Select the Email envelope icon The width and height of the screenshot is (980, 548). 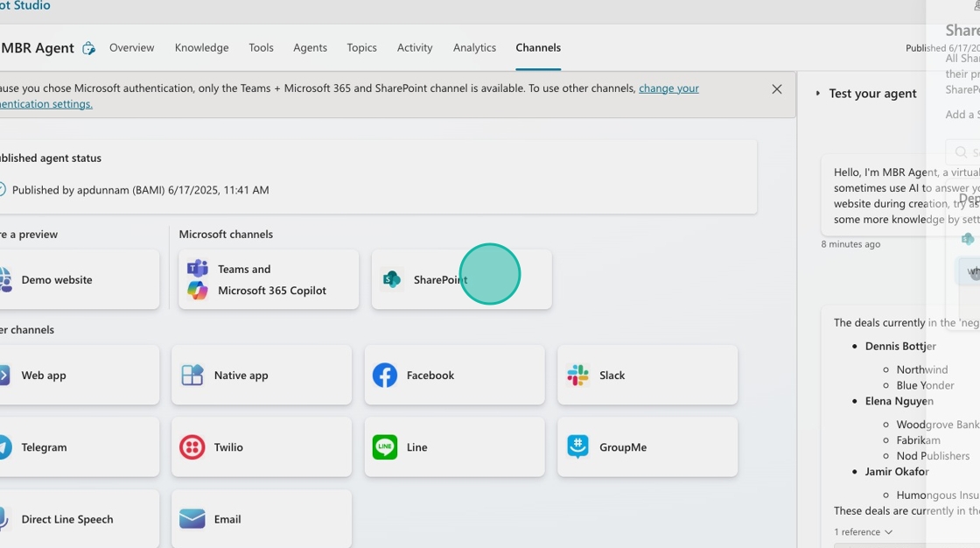tap(192, 519)
